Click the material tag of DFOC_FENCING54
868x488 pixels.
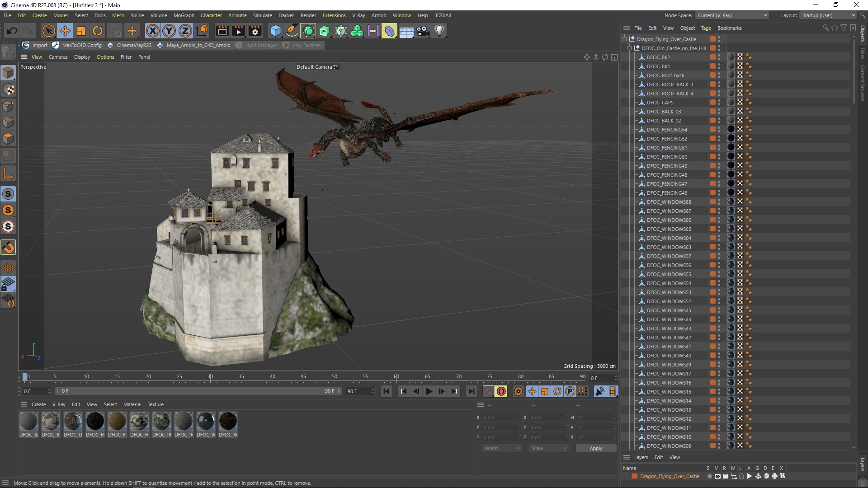click(731, 129)
